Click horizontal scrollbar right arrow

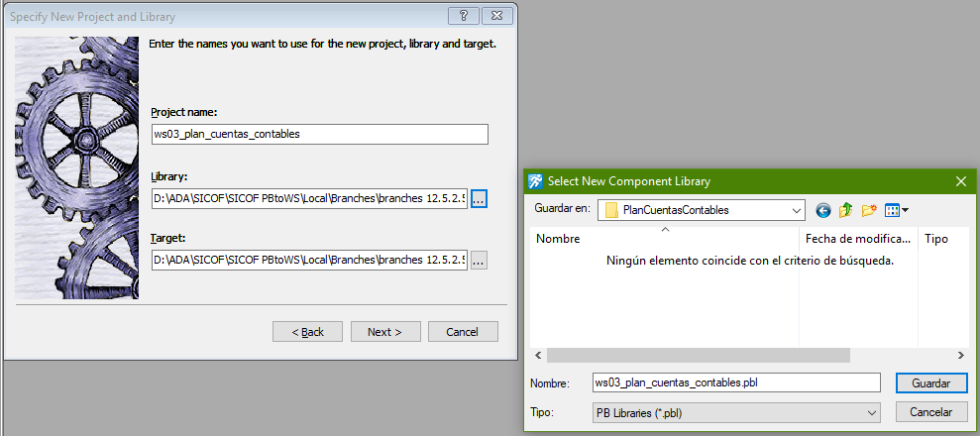coord(961,356)
